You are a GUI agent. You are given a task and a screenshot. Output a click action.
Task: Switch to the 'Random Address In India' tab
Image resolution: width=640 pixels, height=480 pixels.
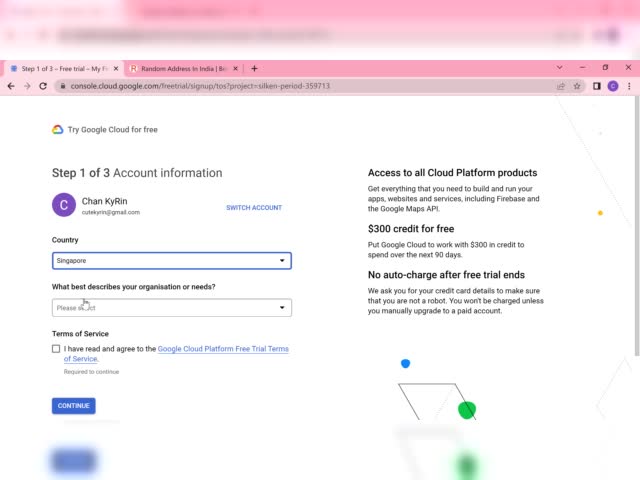coord(182,69)
